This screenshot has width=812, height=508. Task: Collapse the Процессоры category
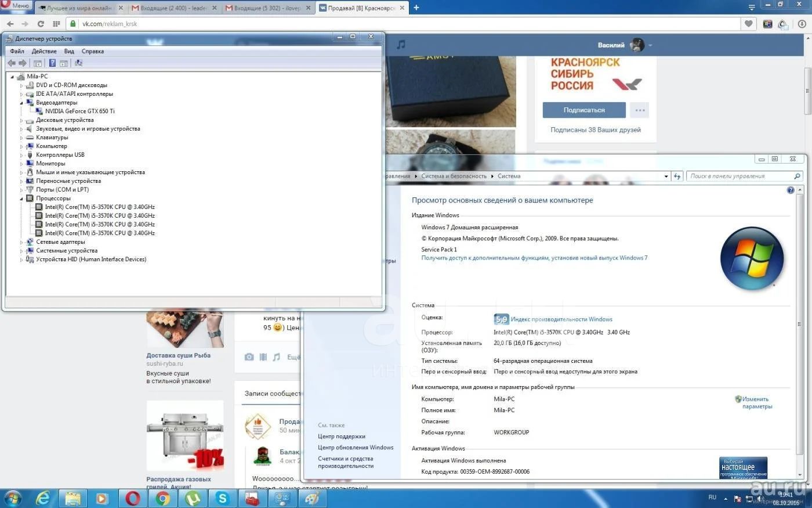coord(21,199)
